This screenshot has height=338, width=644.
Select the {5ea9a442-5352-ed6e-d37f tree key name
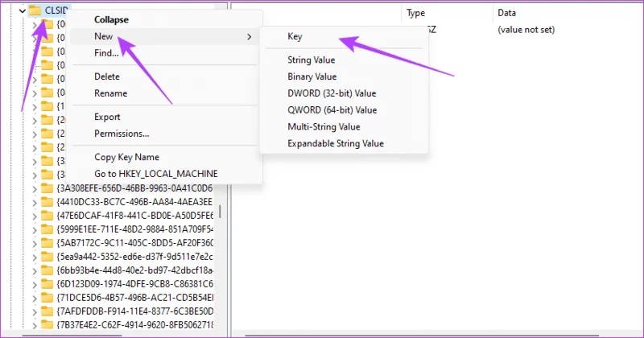pyautogui.click(x=135, y=257)
